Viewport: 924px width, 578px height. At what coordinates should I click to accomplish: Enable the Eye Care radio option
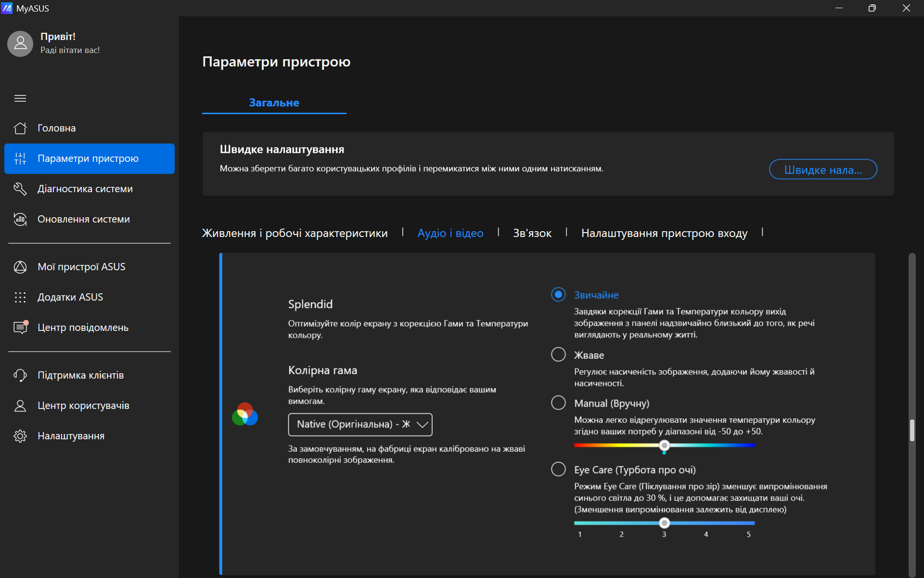[x=558, y=469]
